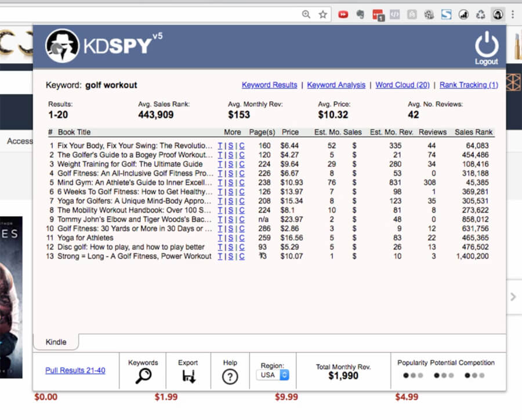Sort by Book Title column header
Image resolution: width=522 pixels, height=420 pixels.
pyautogui.click(x=74, y=132)
